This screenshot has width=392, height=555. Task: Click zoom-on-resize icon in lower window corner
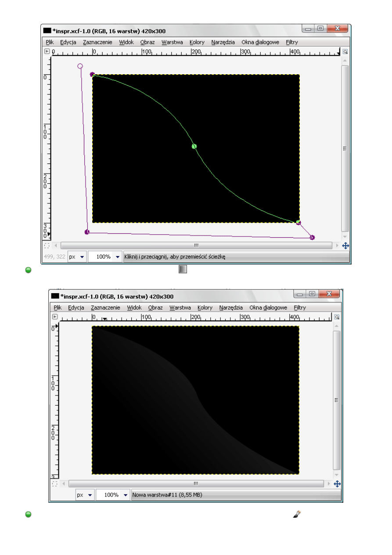click(x=337, y=316)
